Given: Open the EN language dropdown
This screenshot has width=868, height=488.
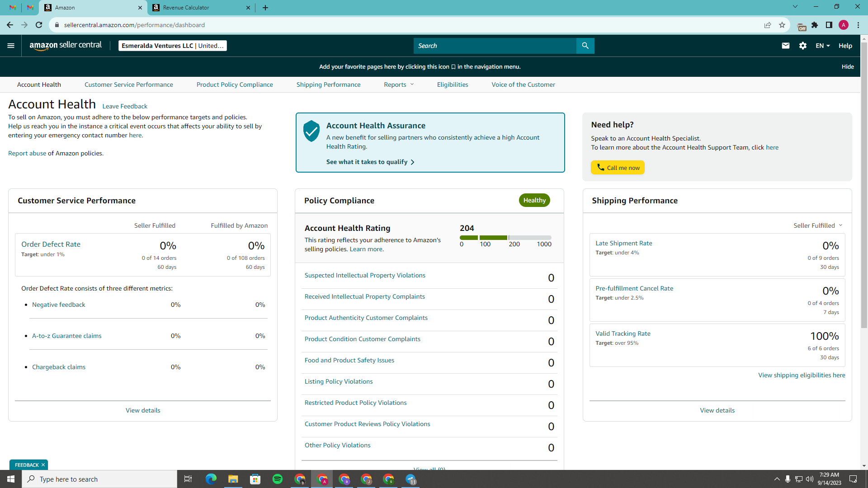Looking at the screenshot, I should (x=823, y=46).
